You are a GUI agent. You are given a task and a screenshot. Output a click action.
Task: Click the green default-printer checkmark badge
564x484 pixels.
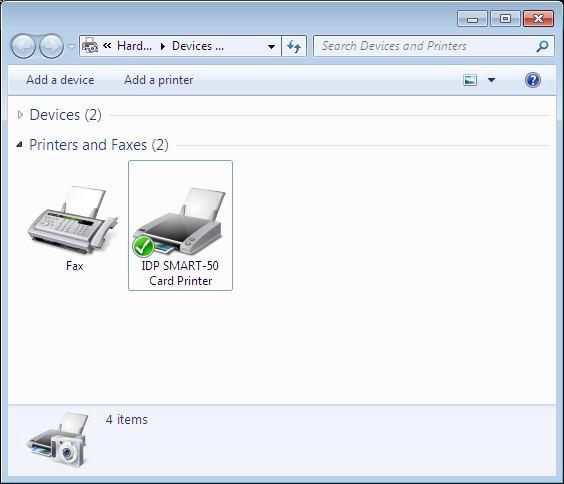pyautogui.click(x=143, y=247)
